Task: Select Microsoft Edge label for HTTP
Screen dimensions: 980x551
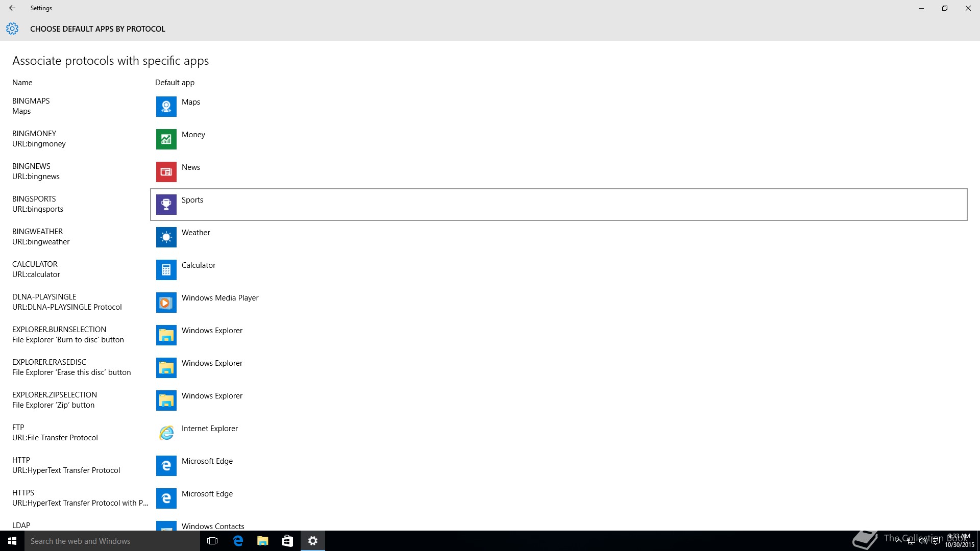Action: coord(207,461)
